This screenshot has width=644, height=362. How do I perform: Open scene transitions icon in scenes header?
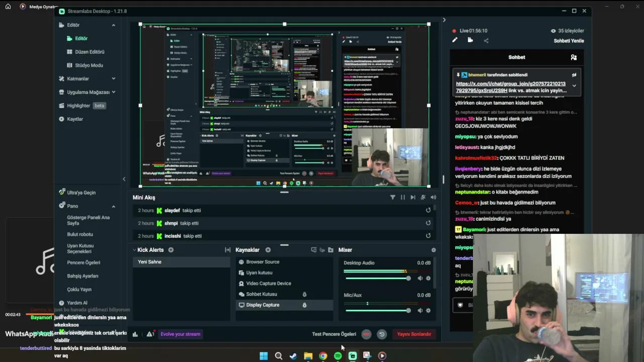point(227,250)
